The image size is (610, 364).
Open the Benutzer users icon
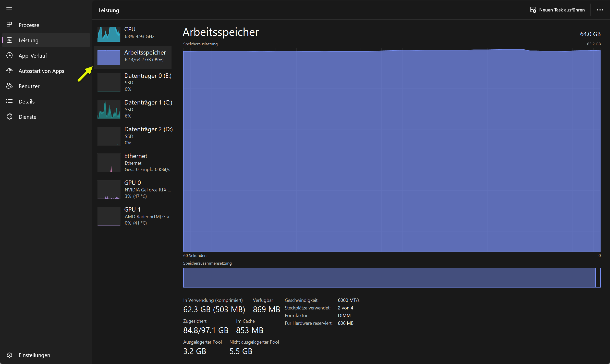tap(9, 86)
